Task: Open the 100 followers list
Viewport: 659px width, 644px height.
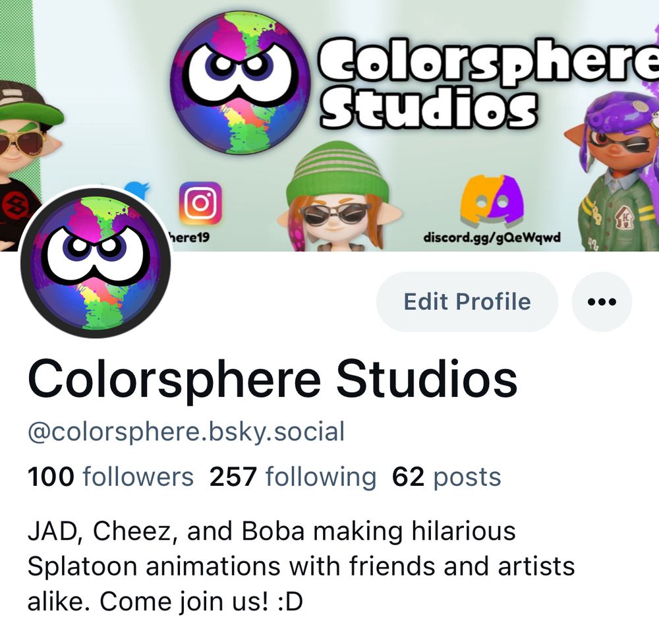Action: coord(111,477)
